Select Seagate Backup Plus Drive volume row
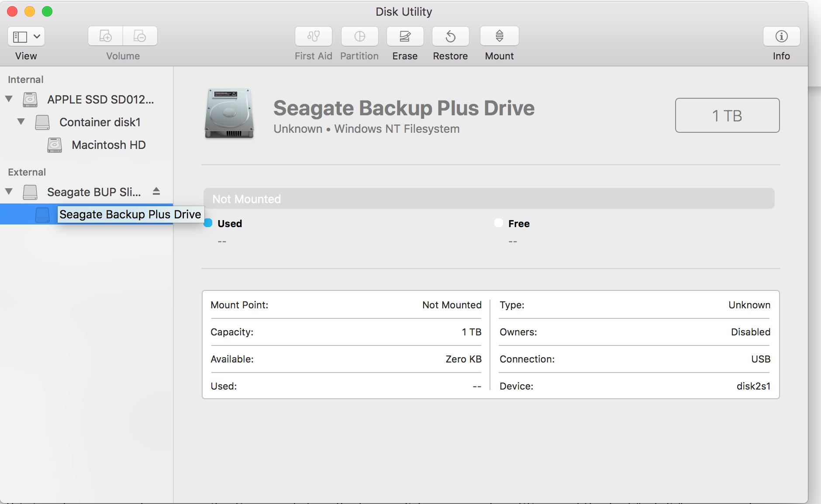 86,214
